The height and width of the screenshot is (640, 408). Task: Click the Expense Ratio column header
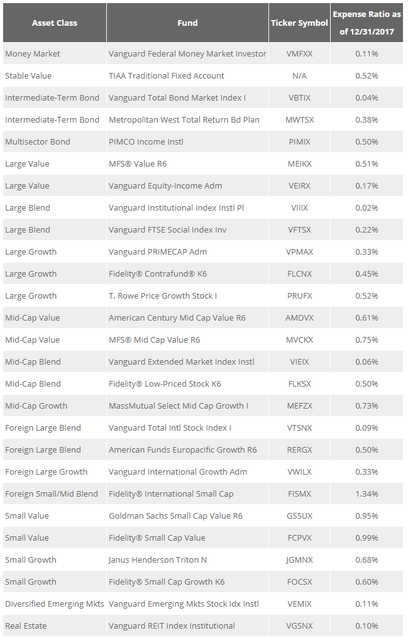click(367, 23)
